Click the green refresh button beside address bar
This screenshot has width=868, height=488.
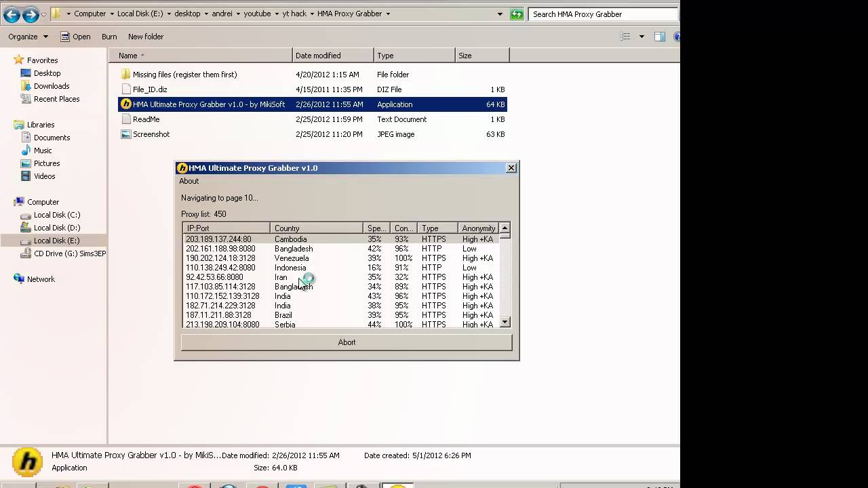coord(517,14)
